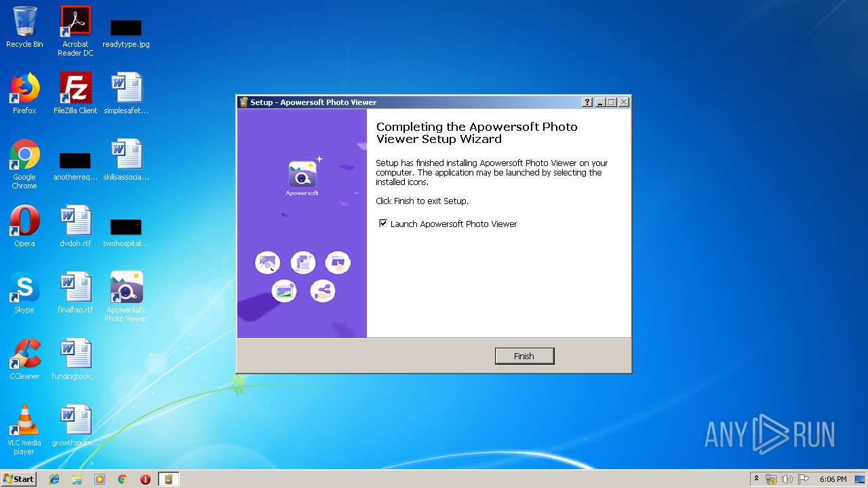Click the volume speaker tray icon
This screenshot has width=868, height=488.
coord(787,479)
